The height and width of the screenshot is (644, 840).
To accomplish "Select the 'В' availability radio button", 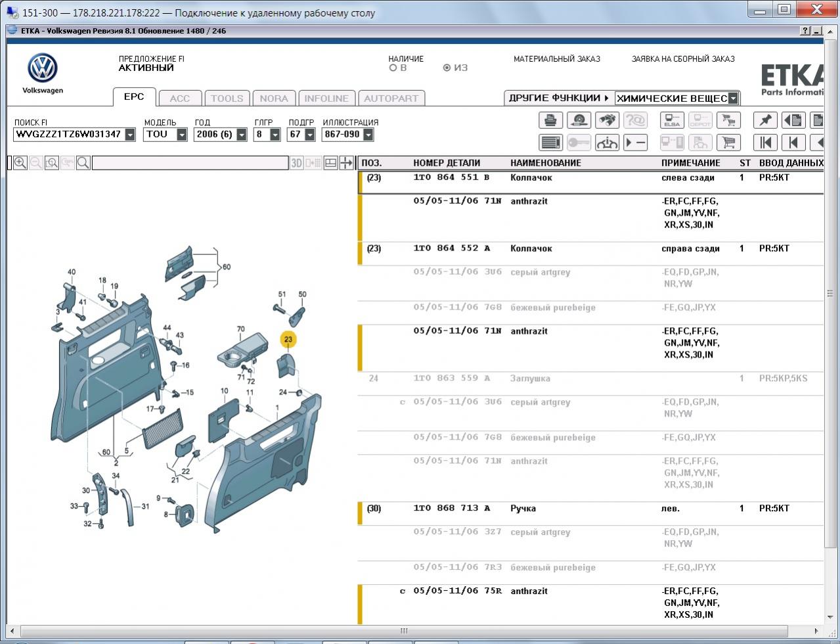I will coord(393,68).
